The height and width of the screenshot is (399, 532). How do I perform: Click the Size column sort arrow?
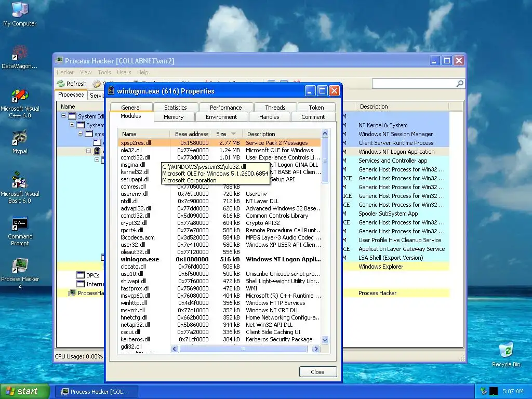coord(233,134)
